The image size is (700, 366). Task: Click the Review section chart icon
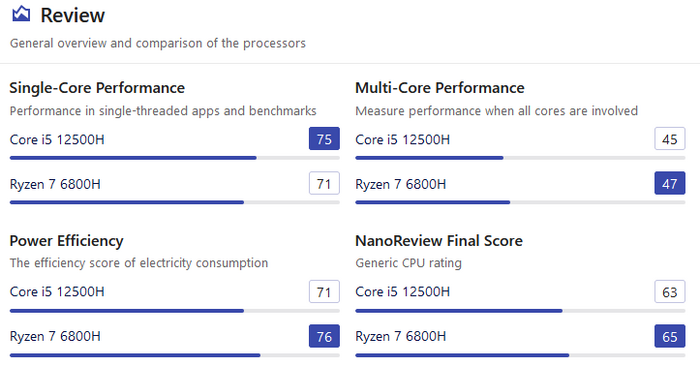[x=21, y=14]
